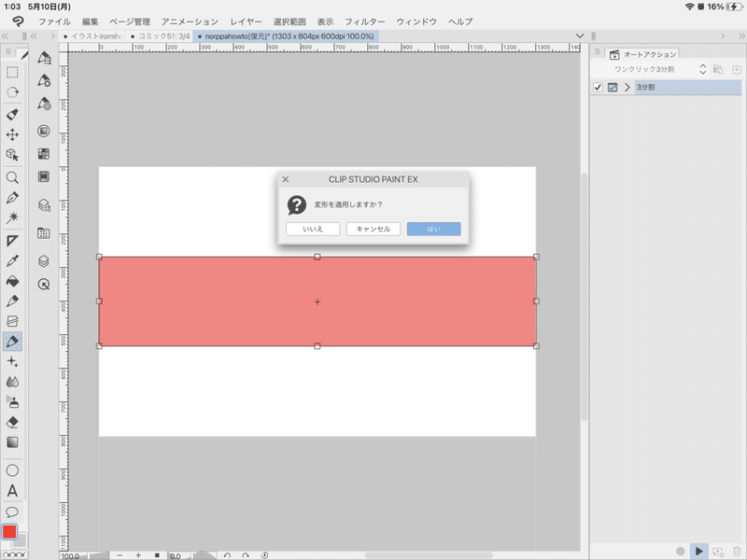This screenshot has height=560, width=747.
Task: Click the record auto action button
Action: (x=681, y=551)
